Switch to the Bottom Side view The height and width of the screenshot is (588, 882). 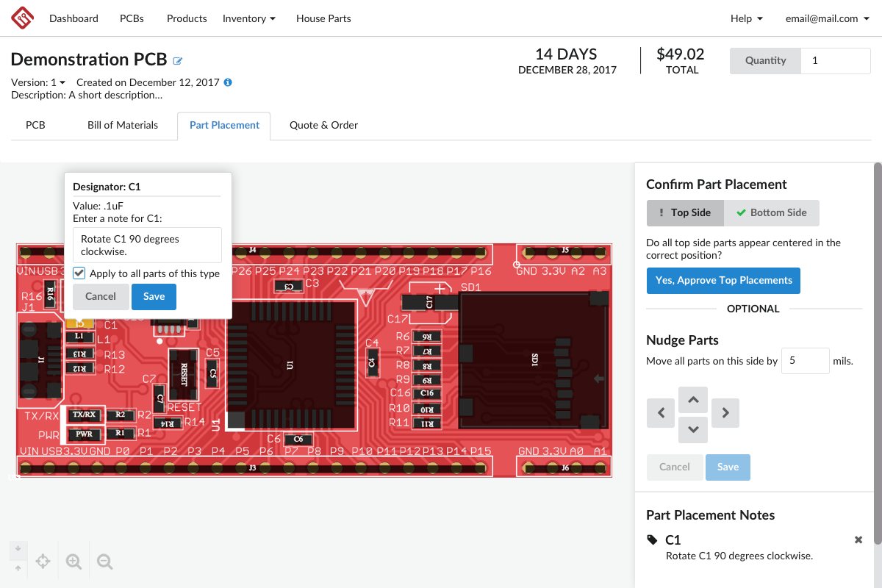(x=772, y=212)
